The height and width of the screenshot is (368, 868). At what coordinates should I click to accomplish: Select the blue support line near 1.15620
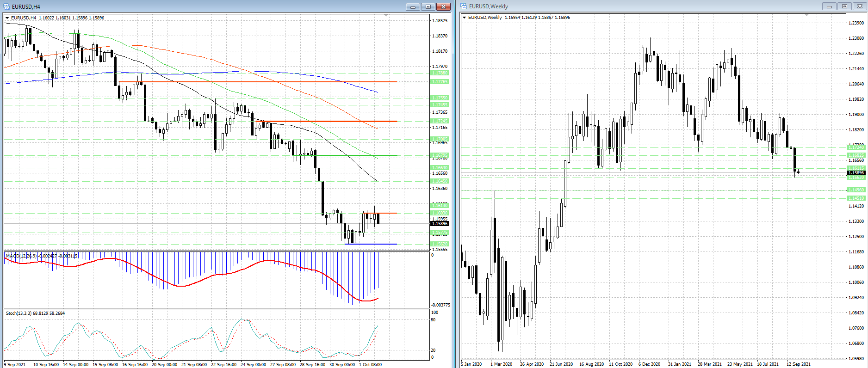coord(370,244)
